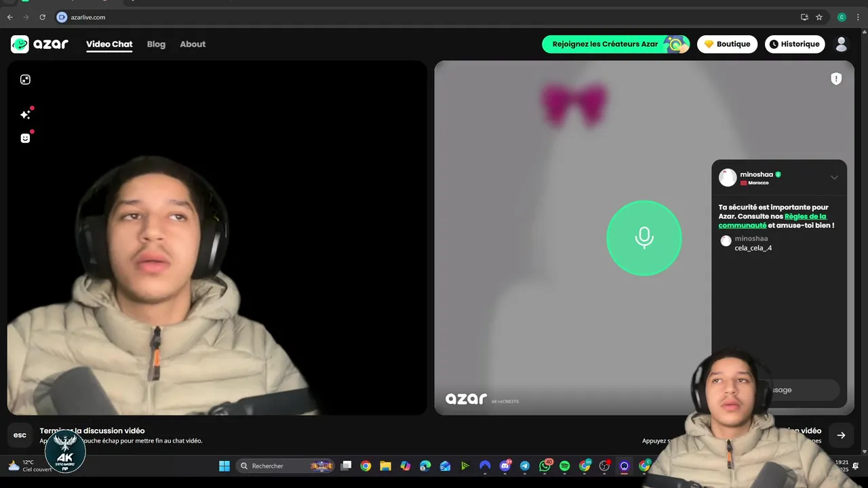Image resolution: width=868 pixels, height=488 pixels.
Task: Click the esc end video chat button
Action: (x=20, y=435)
